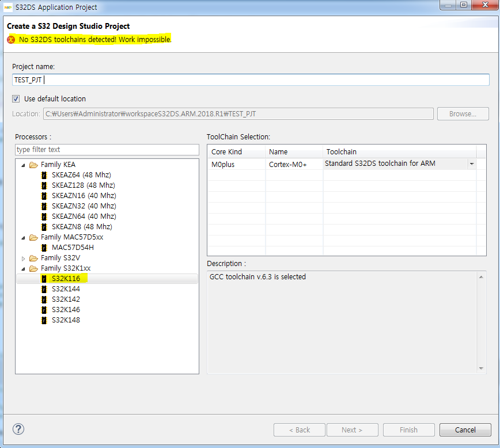Click the SKEAZ128 chip icon

44,185
